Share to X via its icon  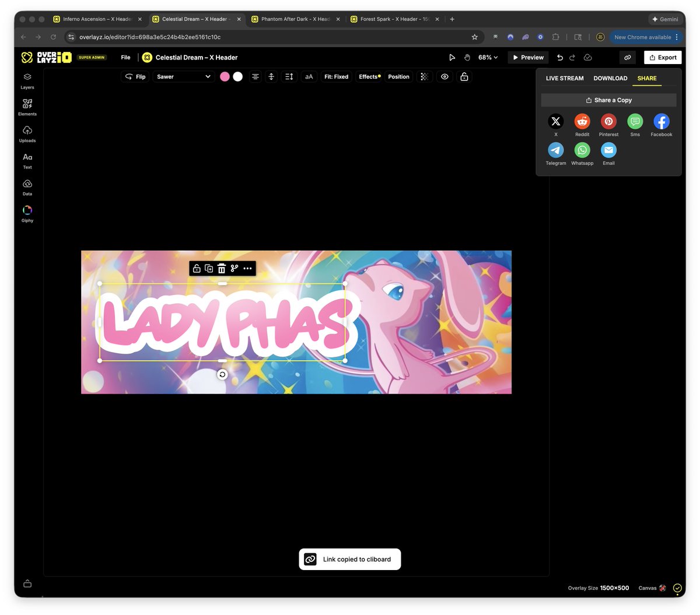tap(556, 121)
